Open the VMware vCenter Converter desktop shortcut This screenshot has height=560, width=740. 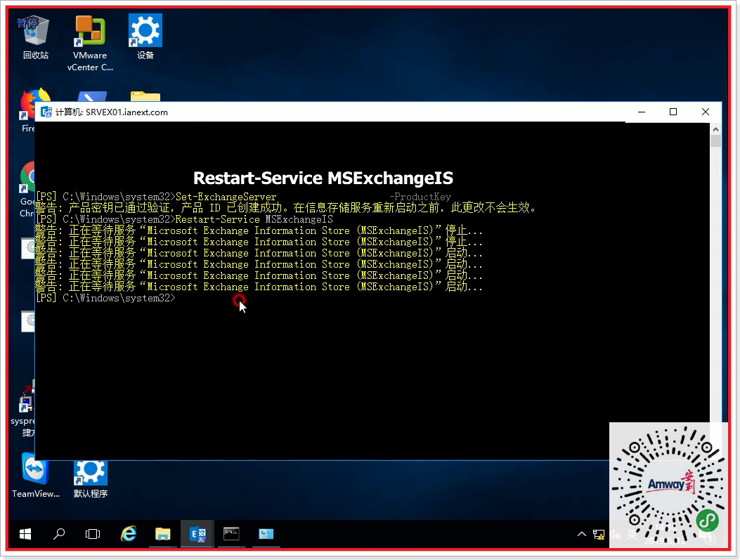coord(90,43)
